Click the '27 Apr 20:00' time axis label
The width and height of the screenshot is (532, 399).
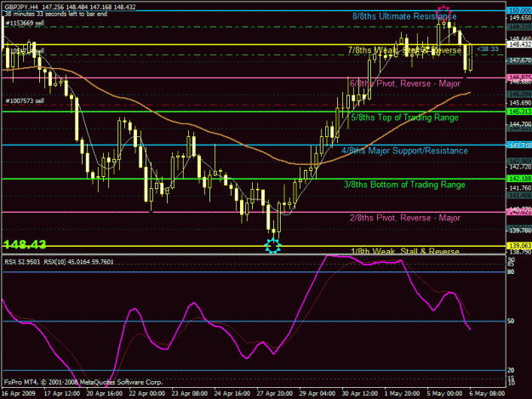click(274, 394)
